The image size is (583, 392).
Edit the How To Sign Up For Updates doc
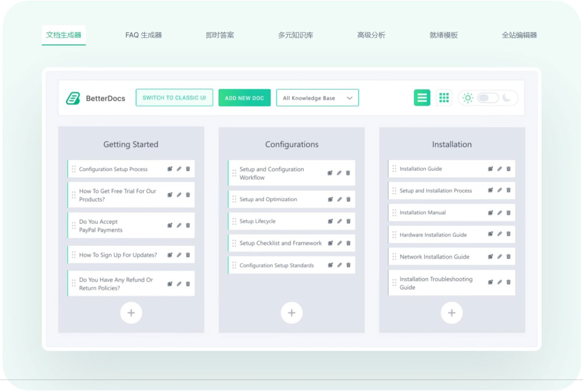pyautogui.click(x=179, y=255)
